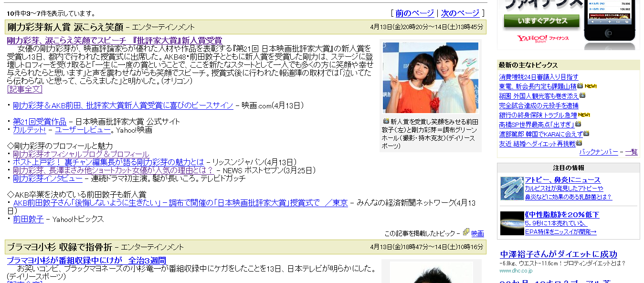The image size is (644, 283).
Task: Click the camera icon beside 友近 結婚へダイエット topic
Action: click(x=579, y=143)
